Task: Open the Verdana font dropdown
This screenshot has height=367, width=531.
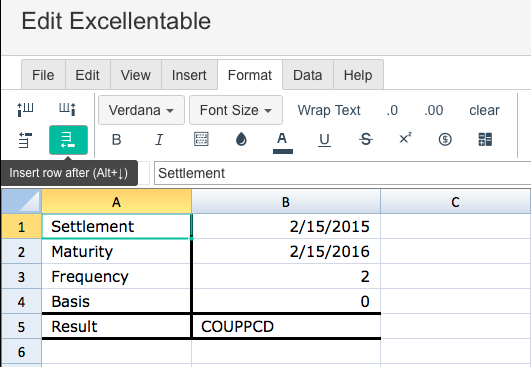Action: click(x=141, y=110)
